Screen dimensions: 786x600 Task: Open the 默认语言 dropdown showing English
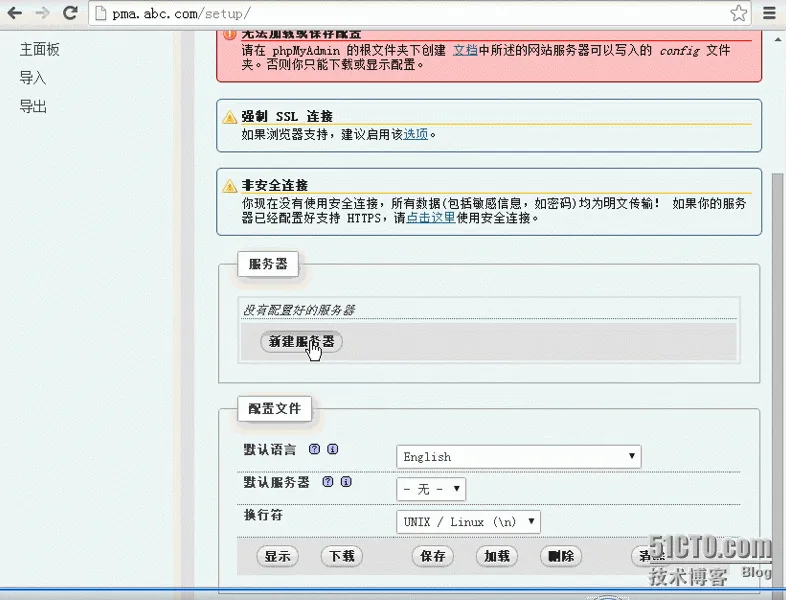click(519, 457)
